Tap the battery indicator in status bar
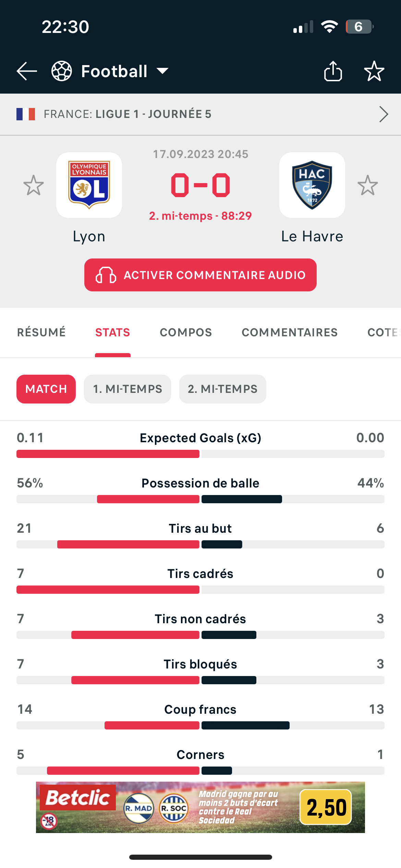 [x=360, y=27]
